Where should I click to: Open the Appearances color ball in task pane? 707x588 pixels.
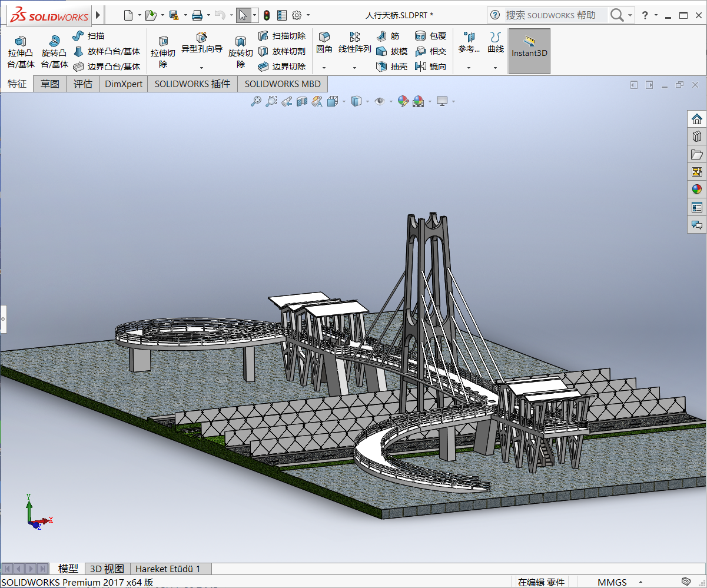[697, 190]
